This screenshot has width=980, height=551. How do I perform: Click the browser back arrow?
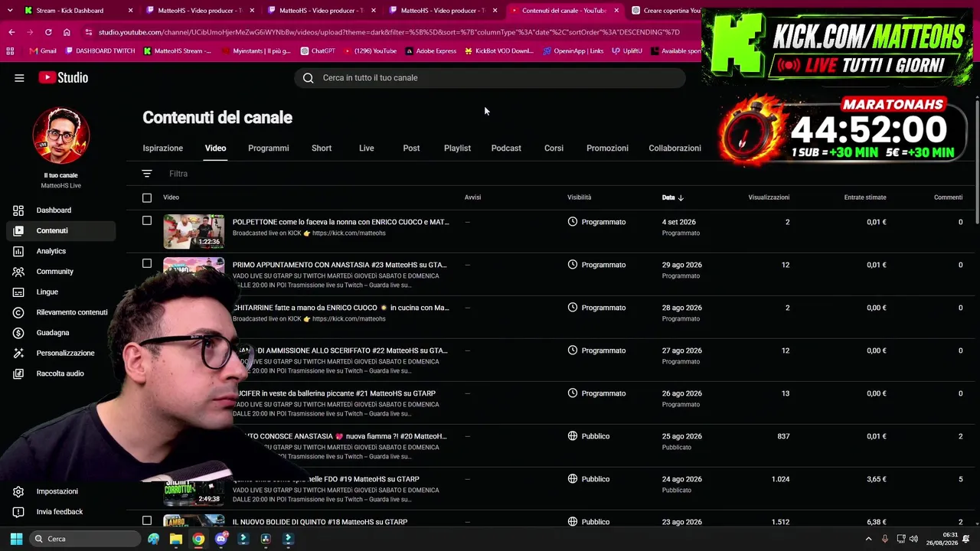11,32
